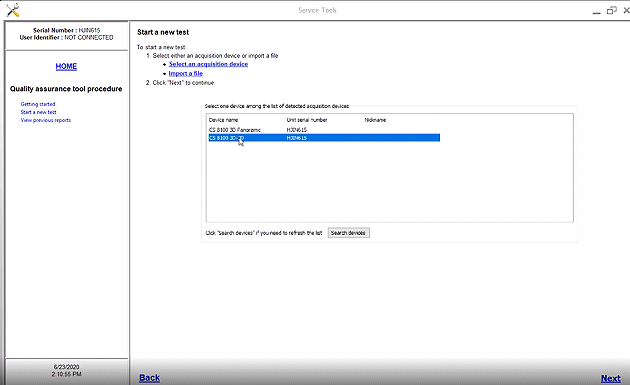Click Next to continue

(610, 378)
